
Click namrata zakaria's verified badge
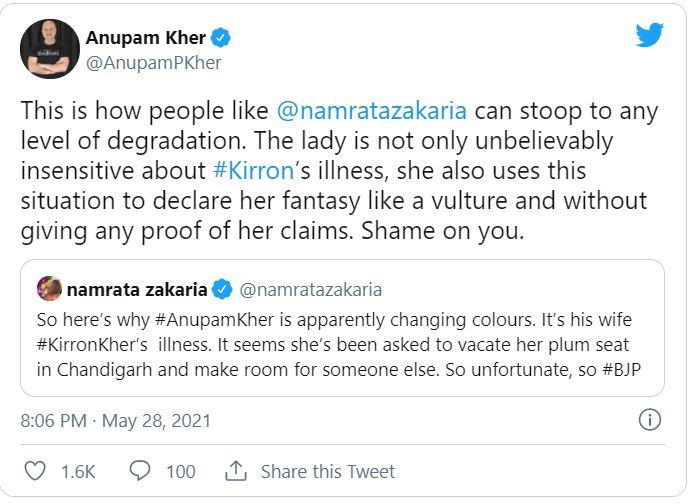tap(222, 290)
